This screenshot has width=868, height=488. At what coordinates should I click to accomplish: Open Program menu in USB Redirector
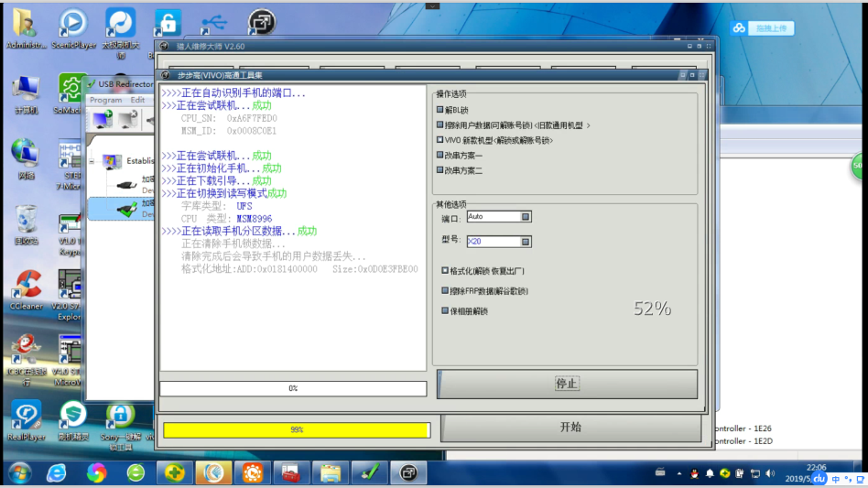tap(105, 100)
